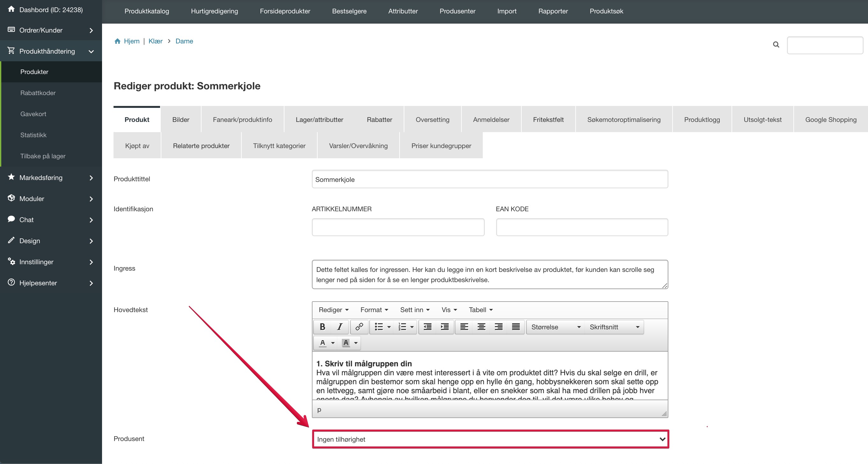This screenshot has height=464, width=868.
Task: Click the background color A icon
Action: (346, 343)
